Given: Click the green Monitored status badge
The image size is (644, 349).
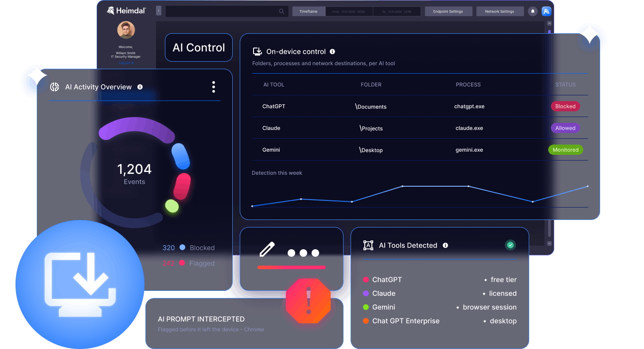Looking at the screenshot, I should (566, 150).
